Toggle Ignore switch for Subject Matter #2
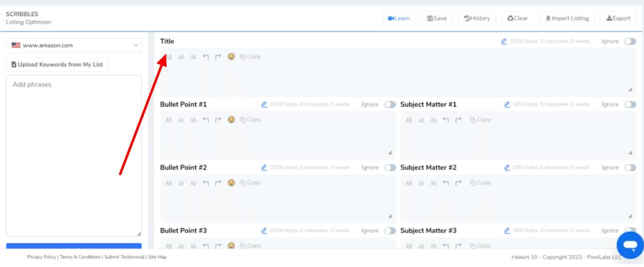 coord(630,168)
